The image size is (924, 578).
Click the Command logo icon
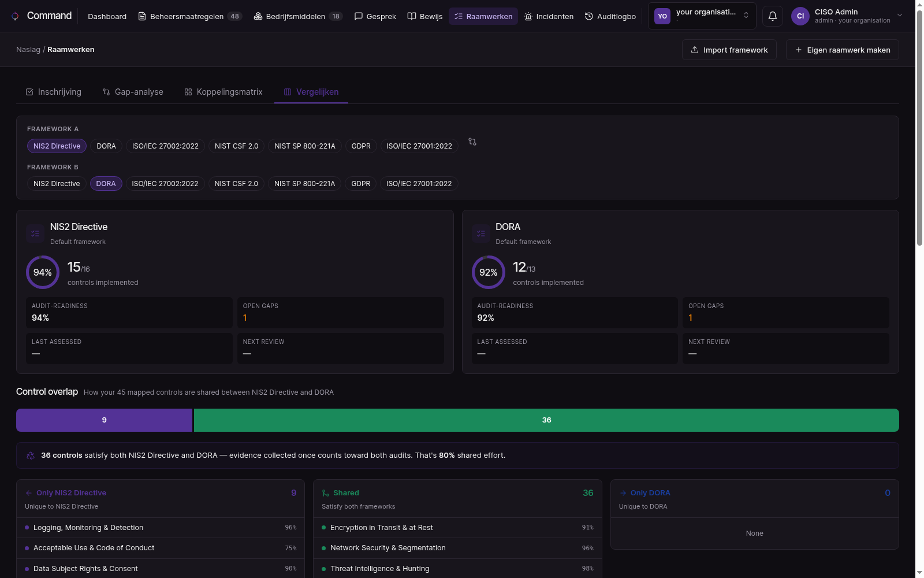pos(15,16)
